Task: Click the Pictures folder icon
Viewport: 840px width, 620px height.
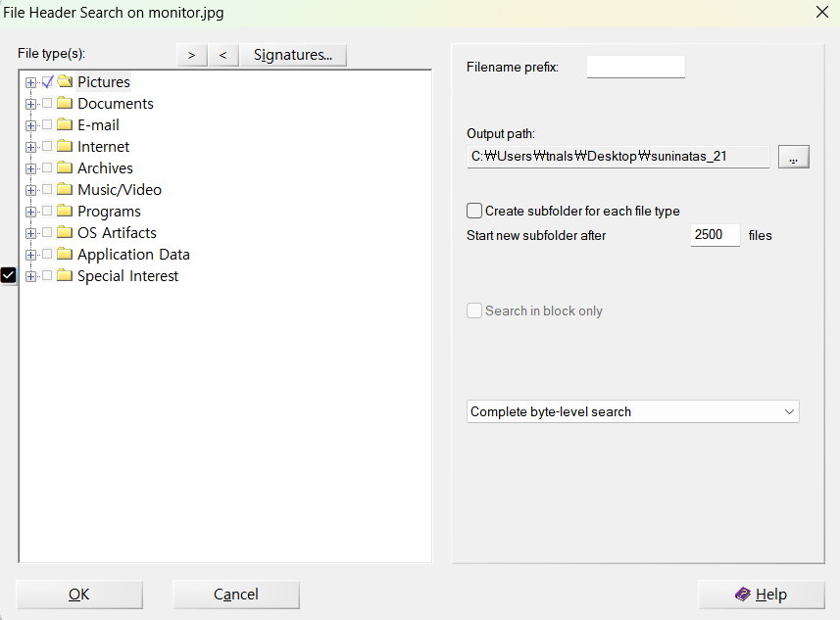Action: click(65, 81)
